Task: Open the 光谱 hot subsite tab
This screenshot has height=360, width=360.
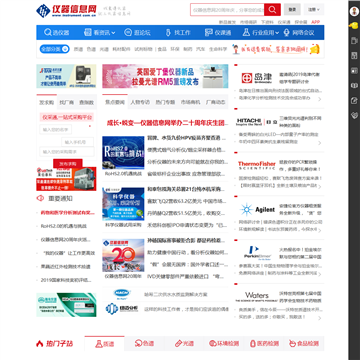Action: pyautogui.click(x=184, y=344)
